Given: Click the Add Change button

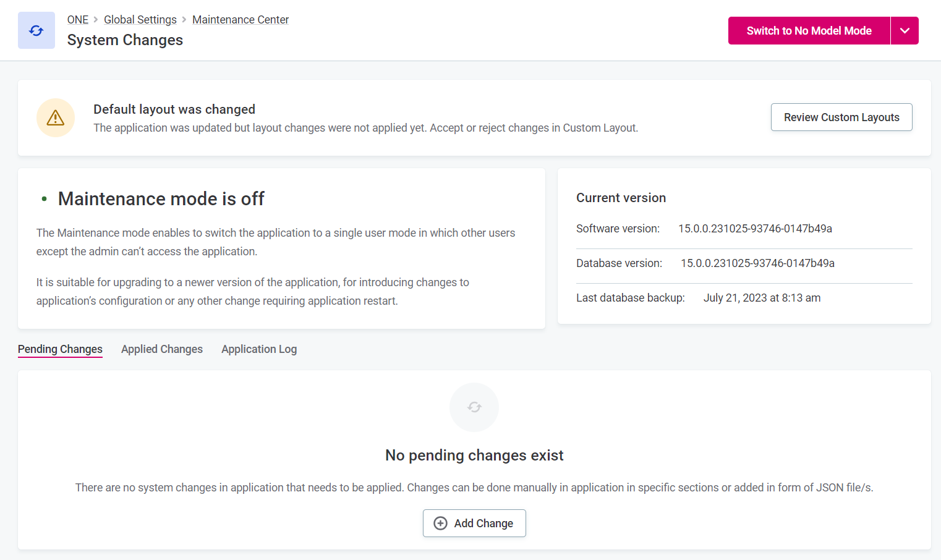Looking at the screenshot, I should click(x=474, y=523).
